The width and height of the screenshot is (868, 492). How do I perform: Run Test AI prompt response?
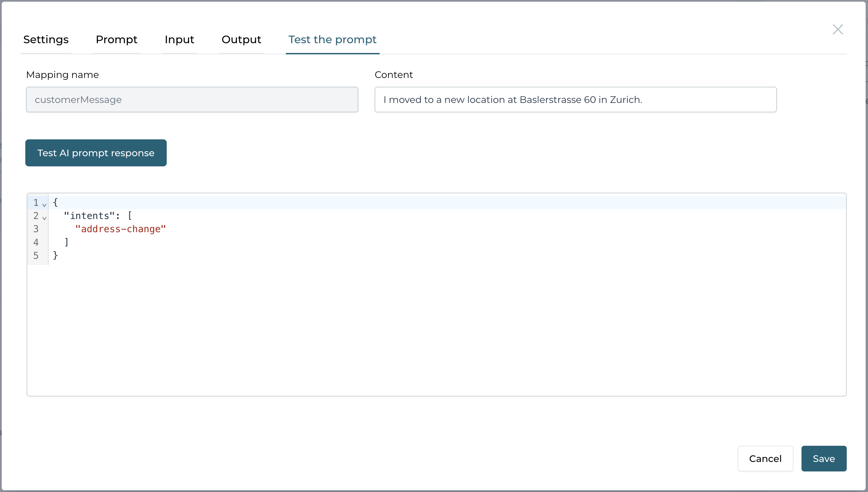point(96,153)
